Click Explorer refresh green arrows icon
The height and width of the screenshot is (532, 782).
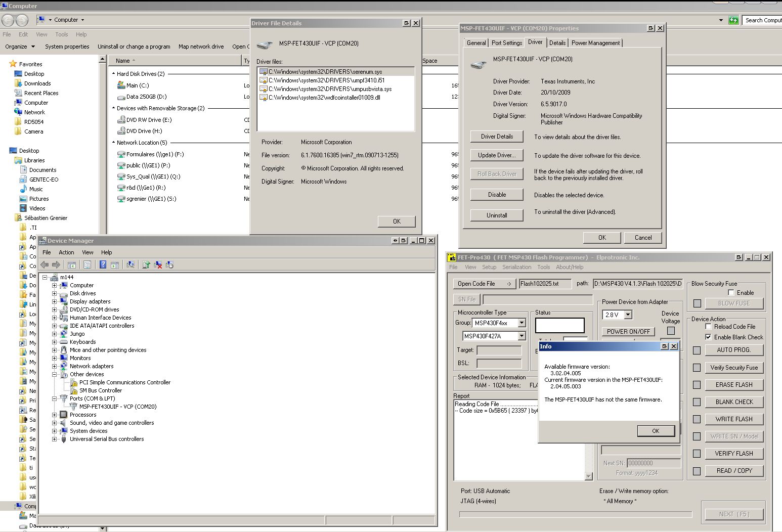[x=733, y=20]
